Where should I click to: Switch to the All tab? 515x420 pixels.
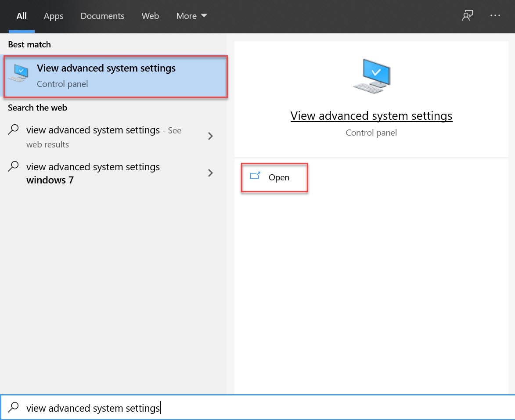click(22, 16)
